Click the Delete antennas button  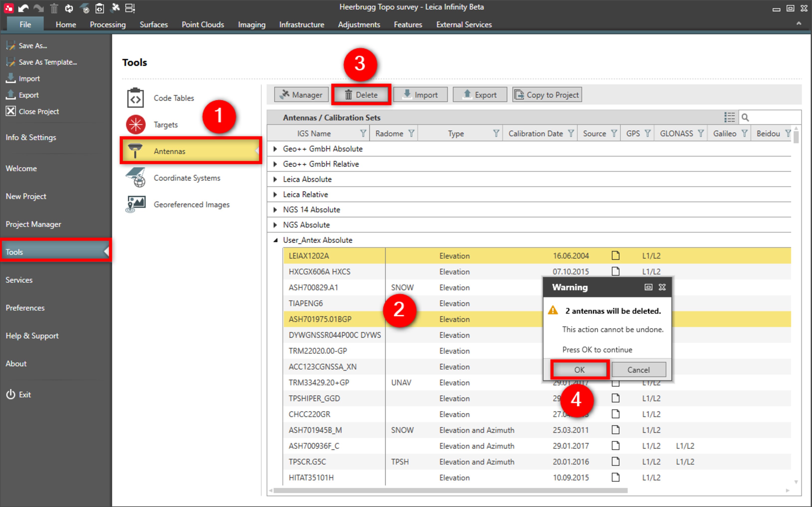pos(361,95)
